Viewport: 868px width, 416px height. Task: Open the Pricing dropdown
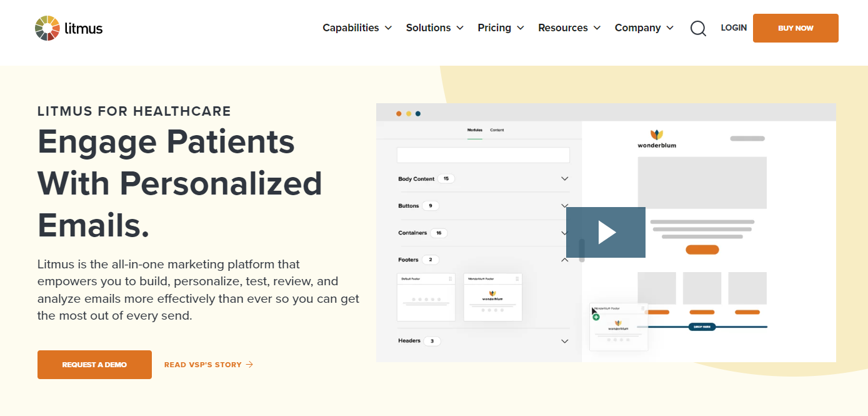point(501,28)
